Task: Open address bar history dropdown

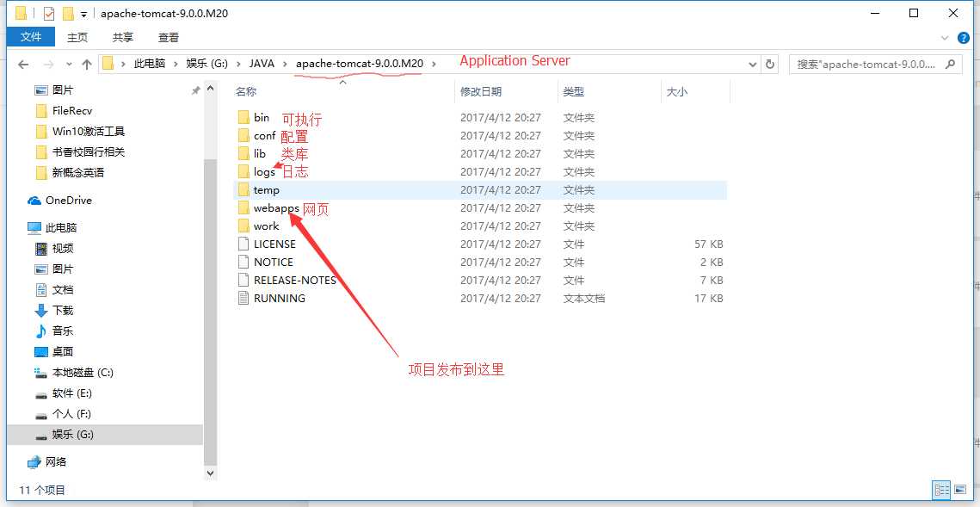Action: coord(752,64)
